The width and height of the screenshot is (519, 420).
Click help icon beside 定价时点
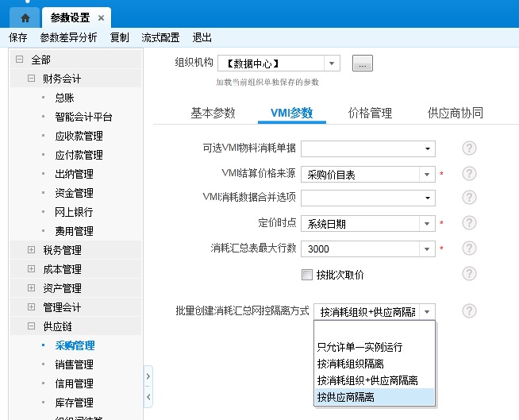click(x=469, y=224)
